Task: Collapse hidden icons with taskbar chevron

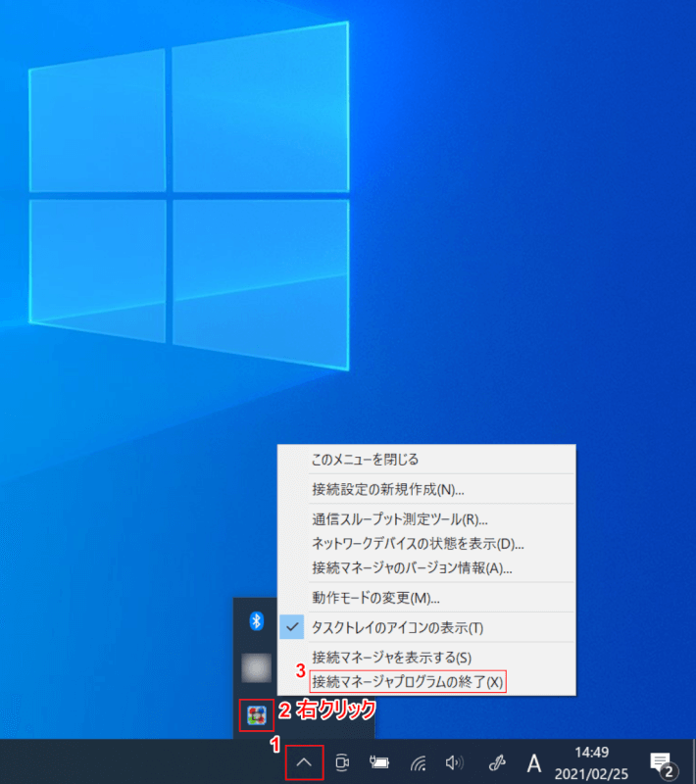Action: 304,762
